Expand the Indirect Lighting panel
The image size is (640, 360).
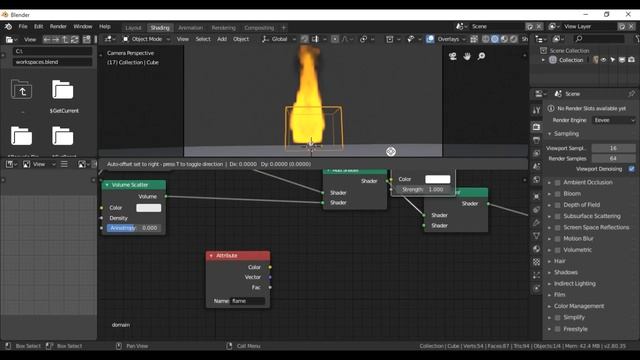pyautogui.click(x=574, y=284)
